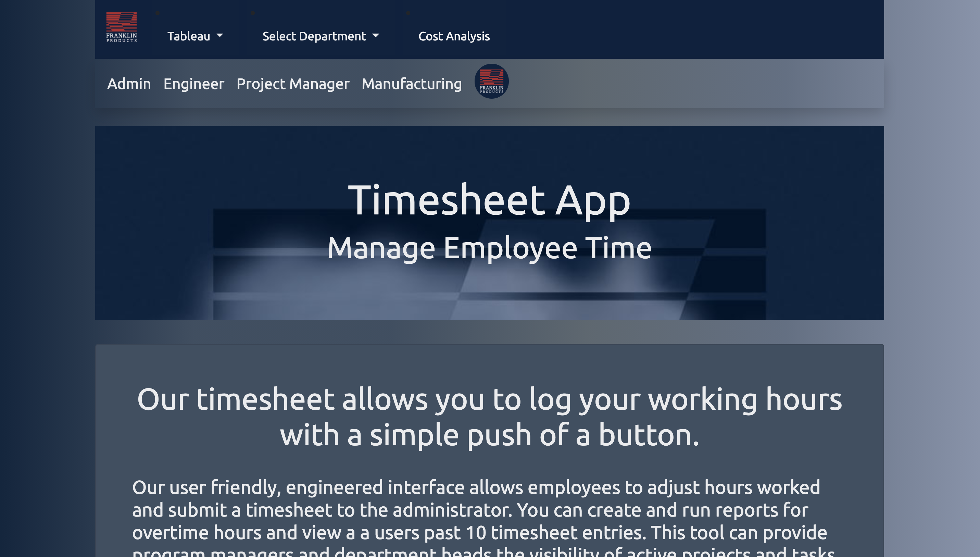Expand the Tableau dropdown options
Image resolution: width=980 pixels, height=557 pixels.
point(194,36)
